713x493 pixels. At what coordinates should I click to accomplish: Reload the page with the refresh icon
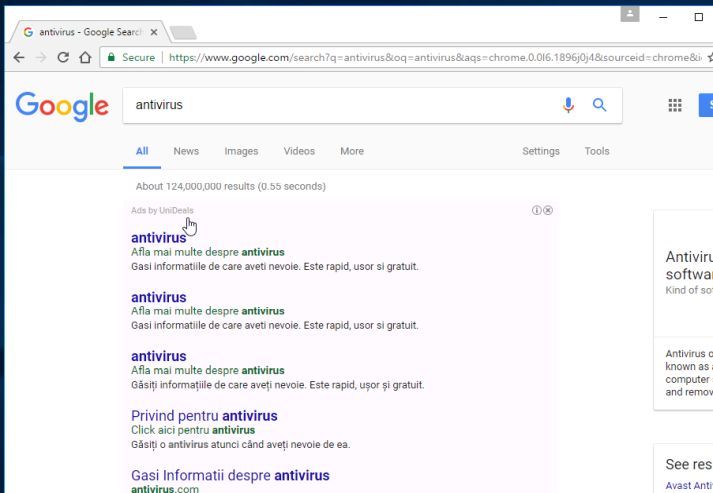point(63,57)
